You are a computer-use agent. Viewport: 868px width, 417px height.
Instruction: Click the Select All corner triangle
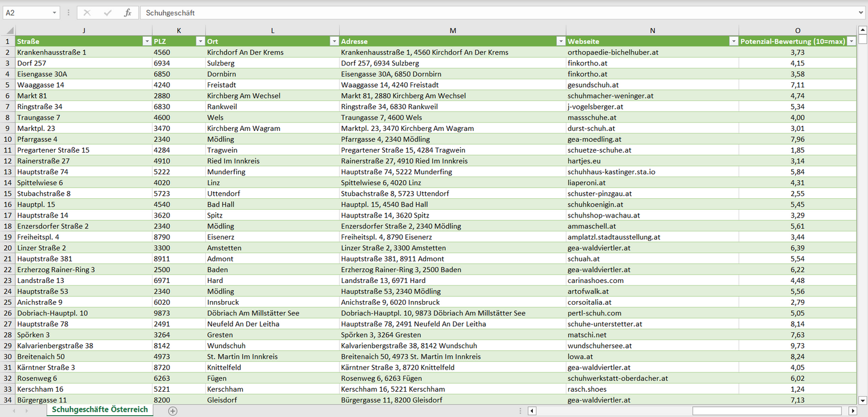point(8,31)
